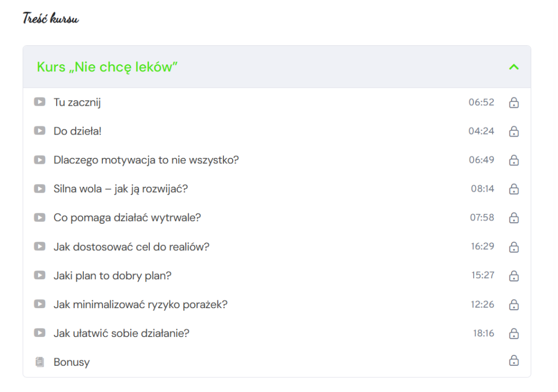The height and width of the screenshot is (392, 558).
Task: Open "Co pomaga działać wytrwale?" lesson
Action: (x=127, y=218)
